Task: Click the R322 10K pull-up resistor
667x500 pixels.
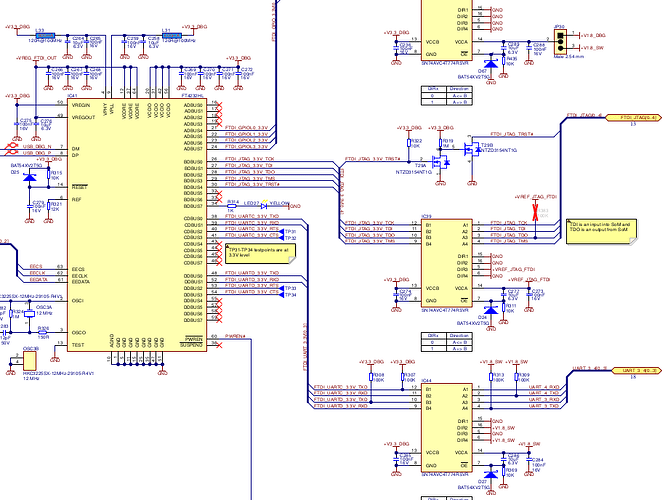Action: [409, 143]
